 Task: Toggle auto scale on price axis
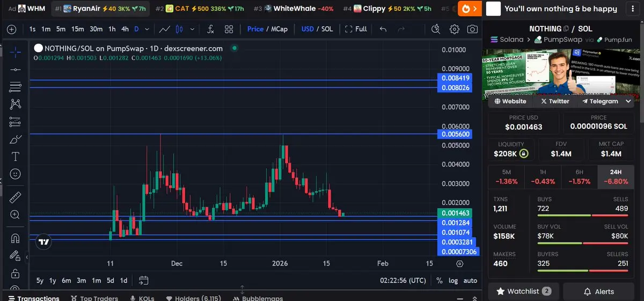pos(470,280)
